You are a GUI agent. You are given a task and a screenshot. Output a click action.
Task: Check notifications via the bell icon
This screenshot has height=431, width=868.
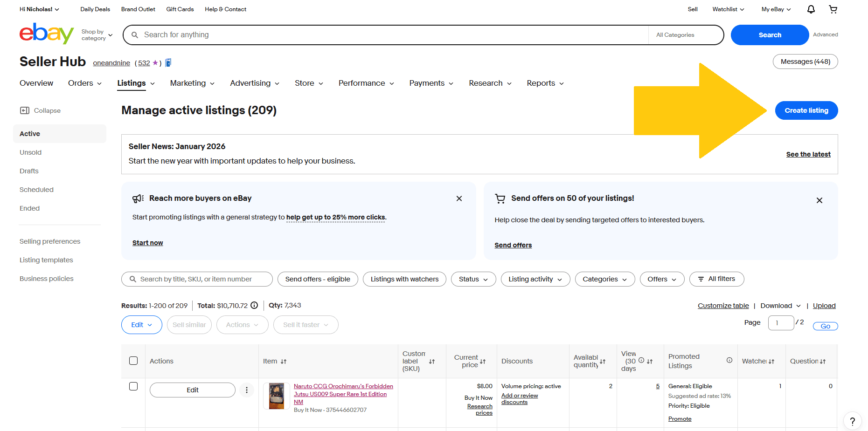pyautogui.click(x=811, y=9)
